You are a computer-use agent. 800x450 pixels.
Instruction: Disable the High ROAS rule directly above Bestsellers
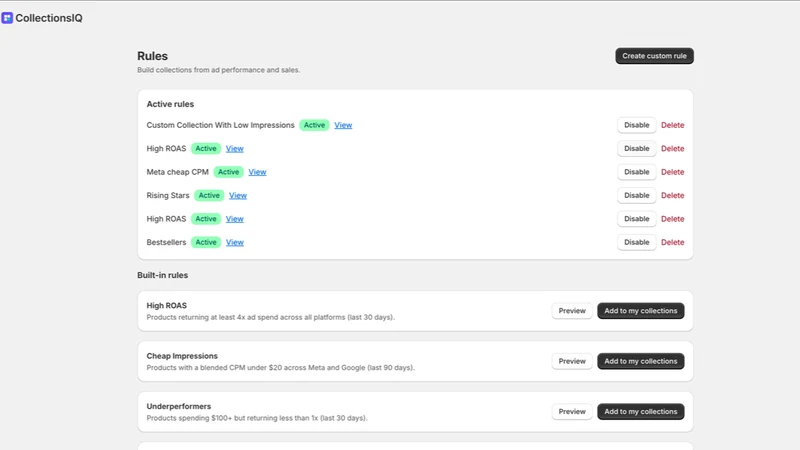tap(636, 219)
